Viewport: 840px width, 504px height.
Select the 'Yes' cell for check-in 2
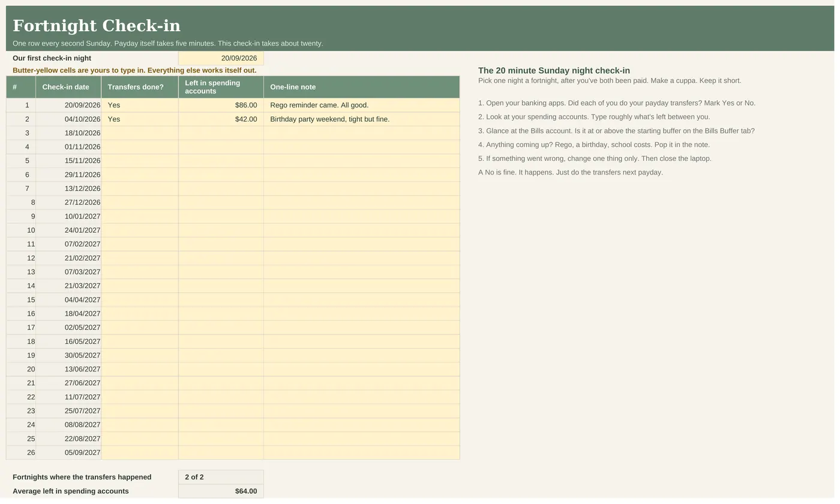pos(140,119)
